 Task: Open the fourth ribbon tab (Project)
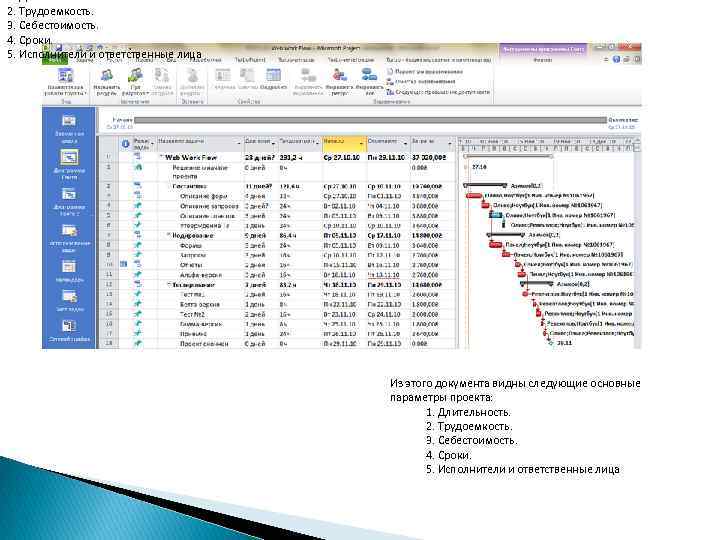[144, 60]
